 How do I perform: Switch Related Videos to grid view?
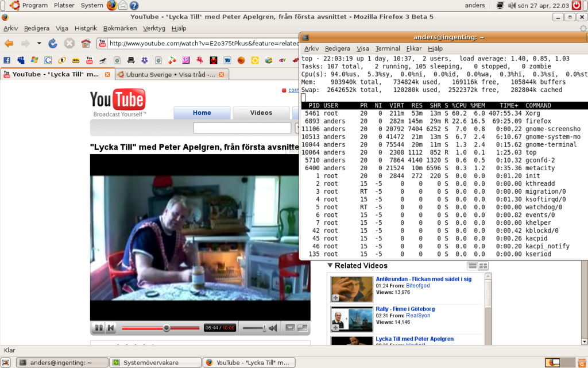point(483,266)
